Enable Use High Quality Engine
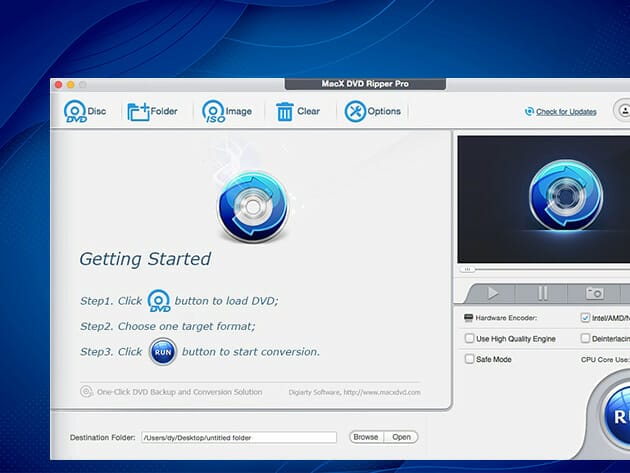 tap(470, 338)
